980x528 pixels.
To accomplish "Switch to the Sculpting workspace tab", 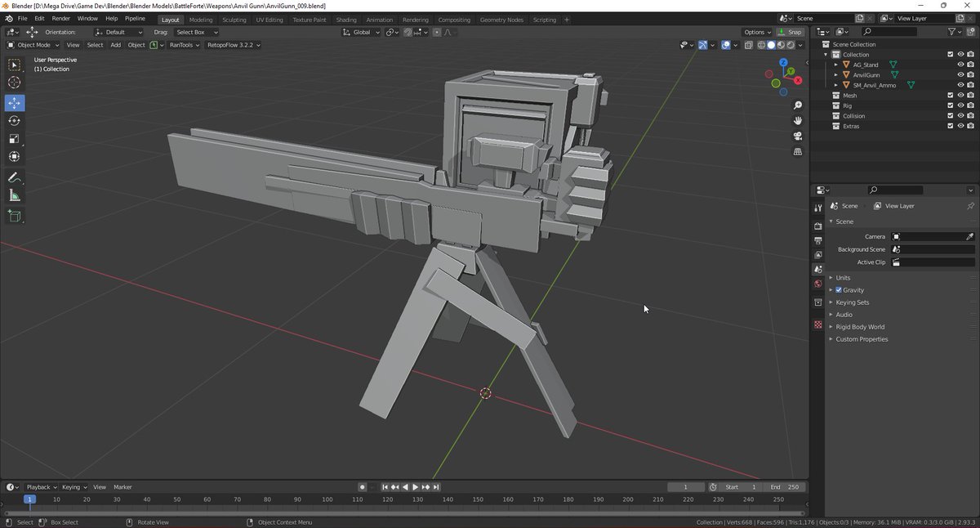I will pos(234,20).
